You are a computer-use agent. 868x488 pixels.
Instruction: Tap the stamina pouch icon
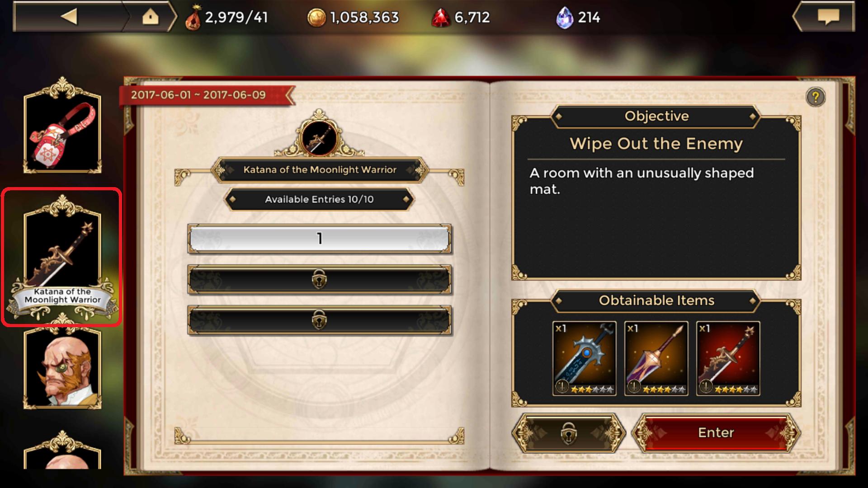[193, 18]
